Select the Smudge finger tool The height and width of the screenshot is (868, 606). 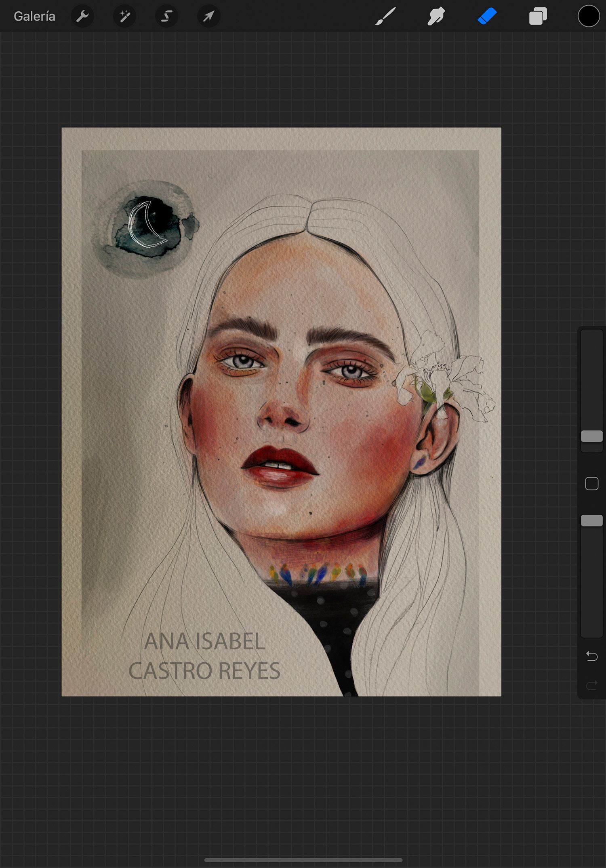pyautogui.click(x=436, y=16)
